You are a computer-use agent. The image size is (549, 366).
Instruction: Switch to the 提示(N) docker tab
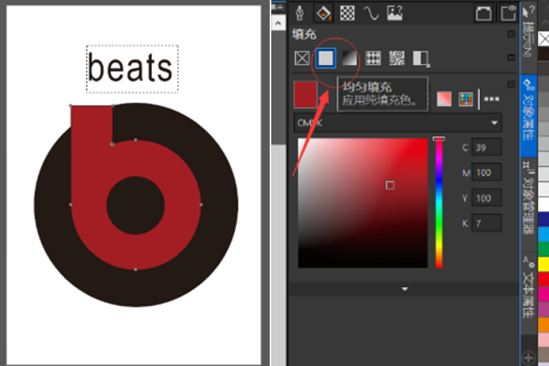pos(528,32)
